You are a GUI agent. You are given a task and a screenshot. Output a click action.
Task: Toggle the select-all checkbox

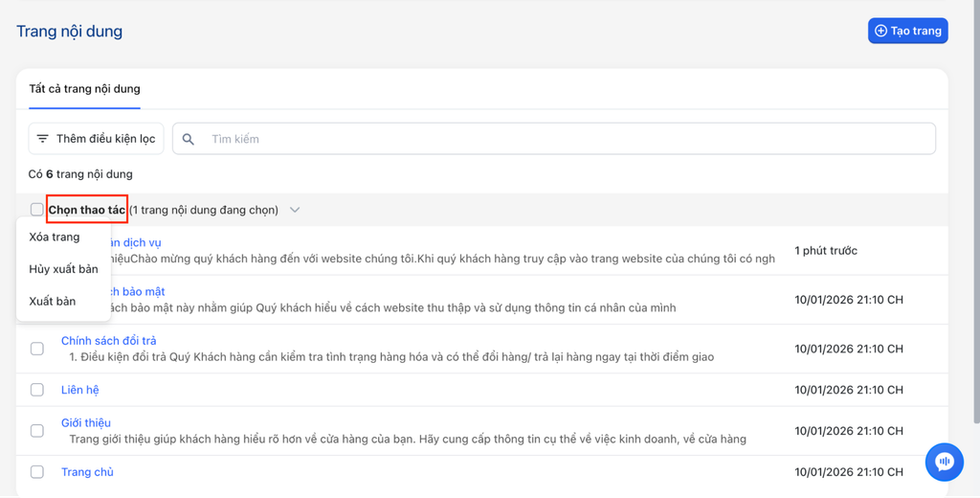[x=36, y=210]
